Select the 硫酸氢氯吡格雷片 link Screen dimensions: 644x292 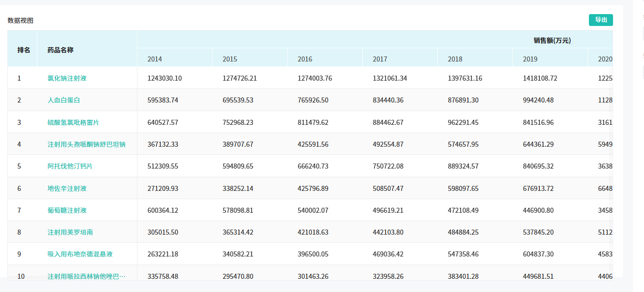(73, 123)
